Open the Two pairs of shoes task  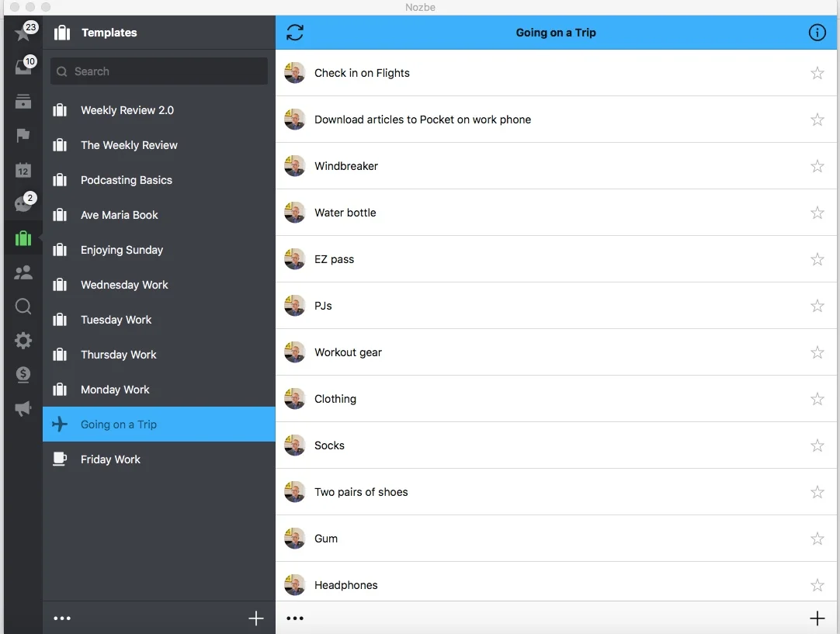tap(556, 492)
